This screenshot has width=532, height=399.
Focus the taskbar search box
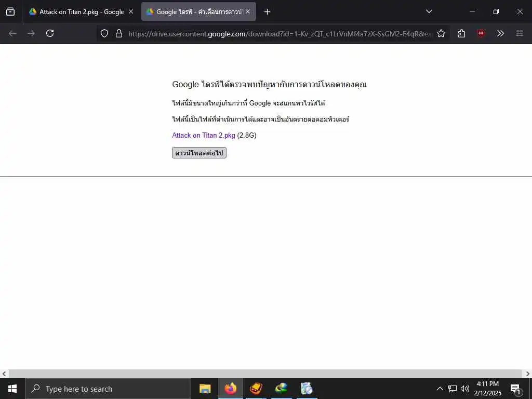coord(108,389)
